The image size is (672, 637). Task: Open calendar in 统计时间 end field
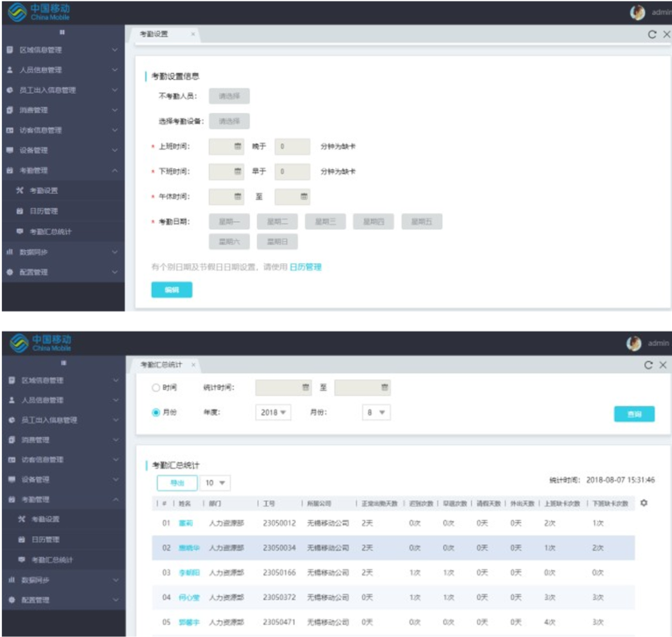[x=385, y=387]
